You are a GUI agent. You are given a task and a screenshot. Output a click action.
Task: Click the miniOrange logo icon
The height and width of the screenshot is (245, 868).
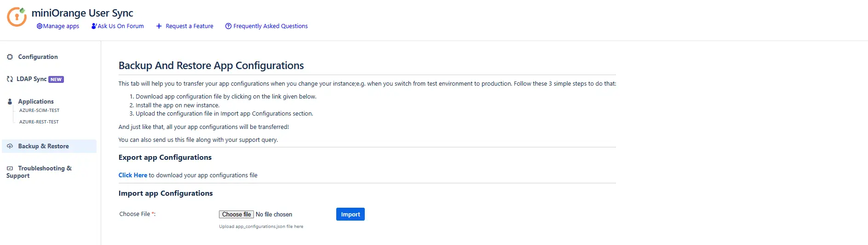point(17,17)
